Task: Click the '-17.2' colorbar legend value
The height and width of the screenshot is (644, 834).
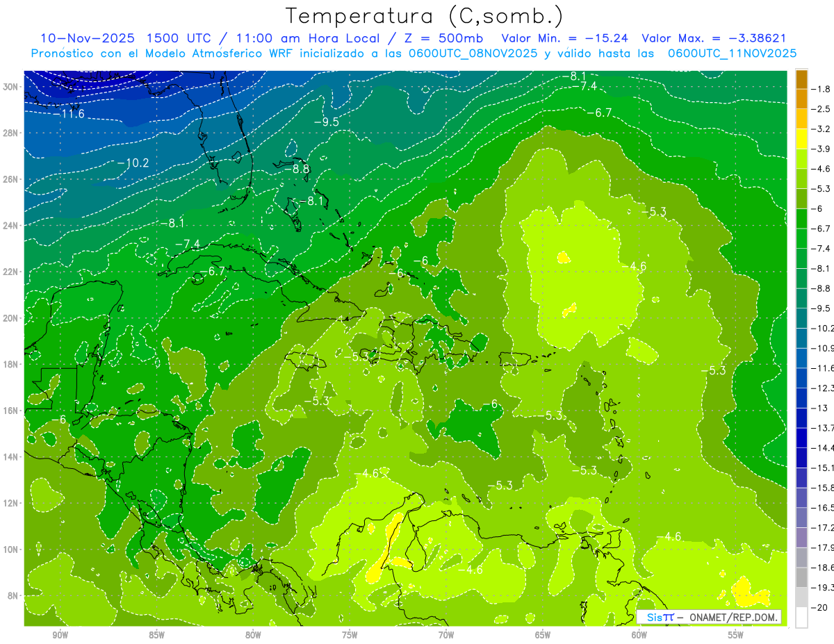Action: click(x=823, y=527)
